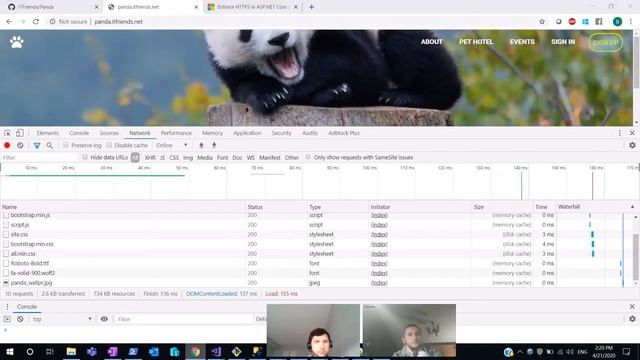The height and width of the screenshot is (360, 640).
Task: Select checkbox next to script.js row
Action: coord(6,224)
